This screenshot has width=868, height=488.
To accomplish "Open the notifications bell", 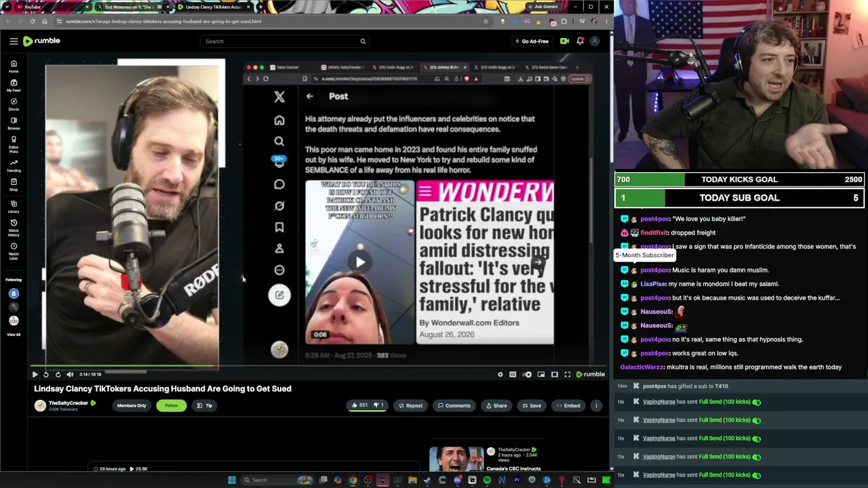I will (580, 41).
